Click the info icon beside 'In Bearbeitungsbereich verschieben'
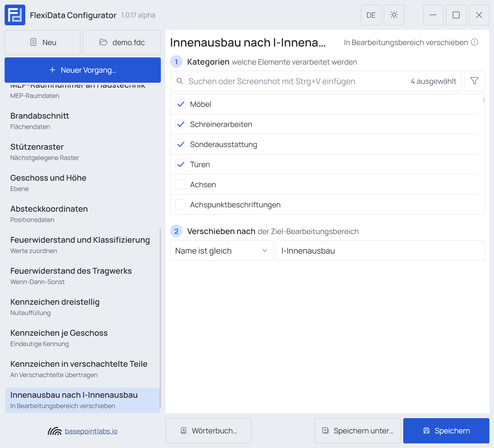Screen dimensions: 494x448 click(474, 42)
